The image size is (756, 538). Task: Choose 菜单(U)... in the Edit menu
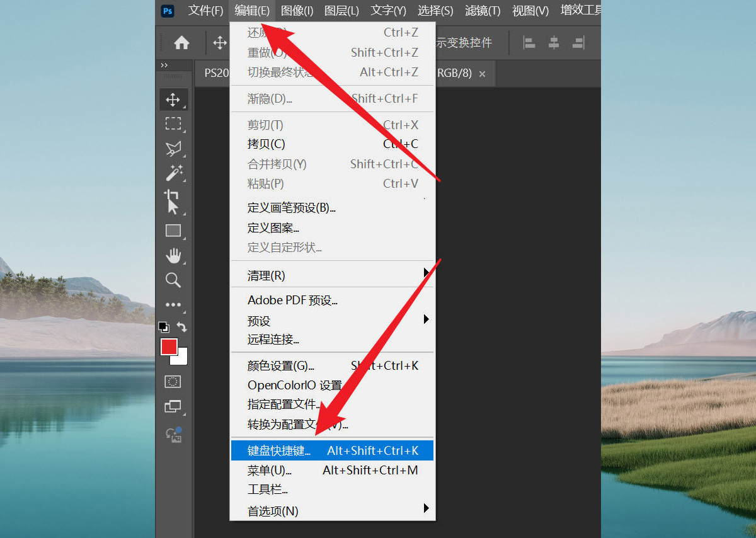click(333, 471)
